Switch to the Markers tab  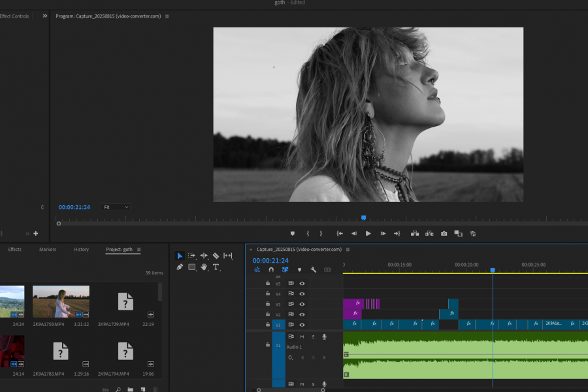[x=48, y=250]
